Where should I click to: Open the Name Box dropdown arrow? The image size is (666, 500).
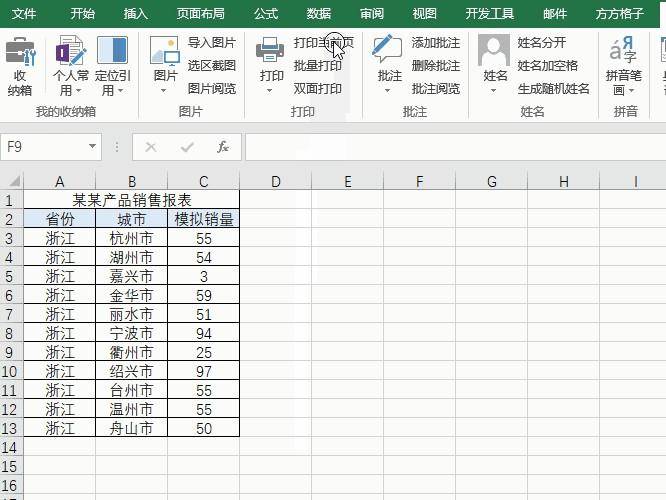tap(92, 147)
